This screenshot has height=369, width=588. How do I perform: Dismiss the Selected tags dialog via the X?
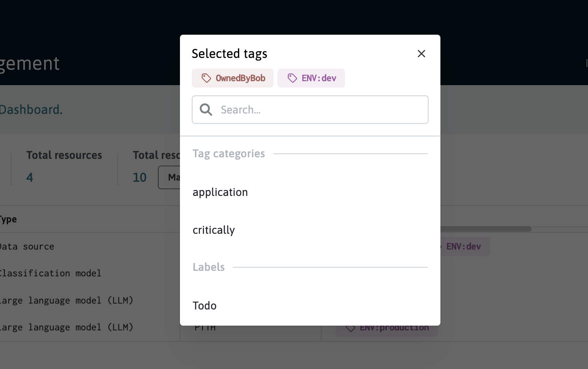pos(421,54)
